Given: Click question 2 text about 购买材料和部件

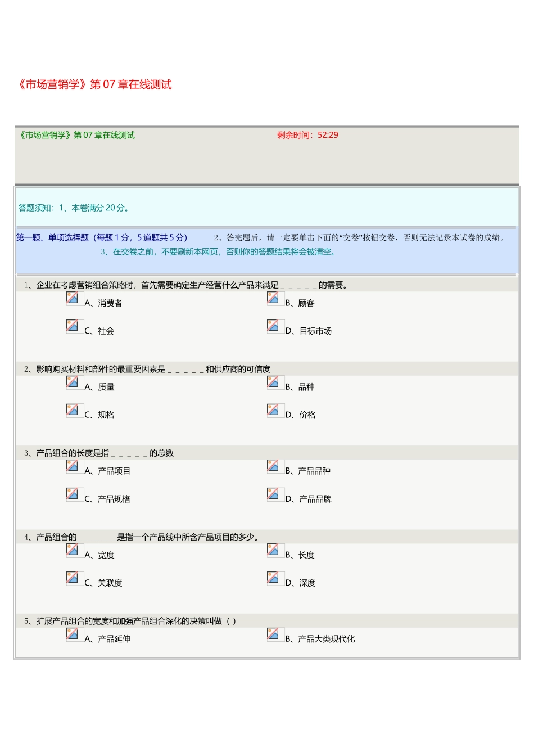Looking at the screenshot, I should coord(147,370).
